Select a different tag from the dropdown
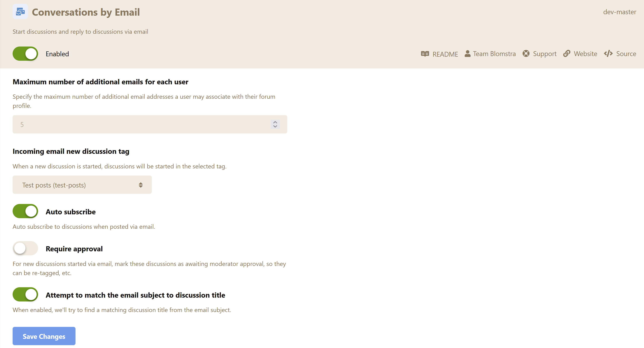 coord(82,184)
